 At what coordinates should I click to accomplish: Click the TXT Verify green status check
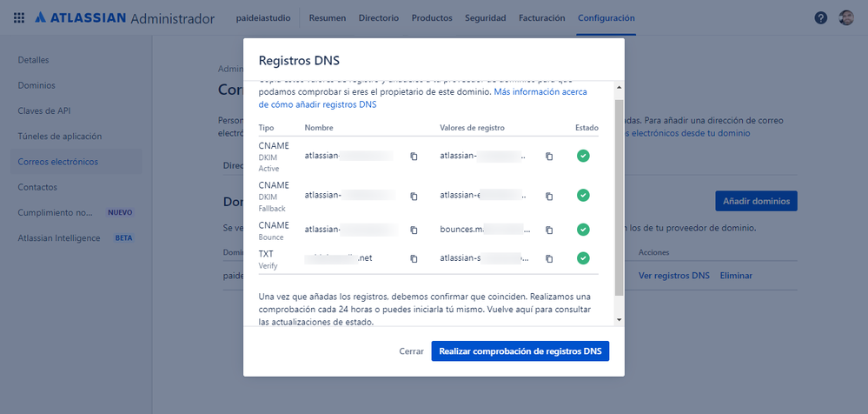[x=583, y=257]
